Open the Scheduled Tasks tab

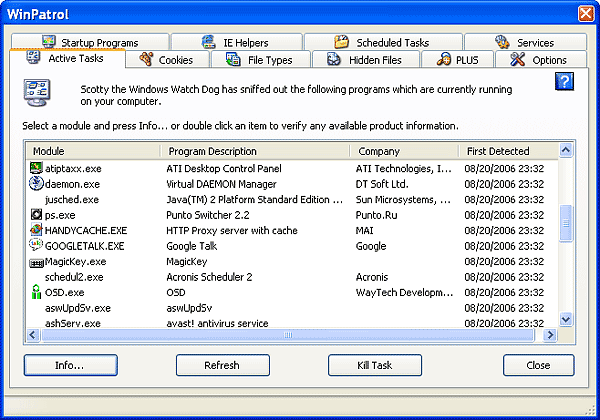point(383,42)
